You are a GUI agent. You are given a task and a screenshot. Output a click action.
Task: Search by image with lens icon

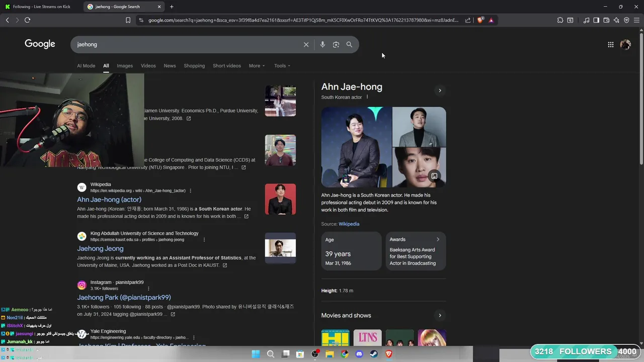pyautogui.click(x=336, y=44)
